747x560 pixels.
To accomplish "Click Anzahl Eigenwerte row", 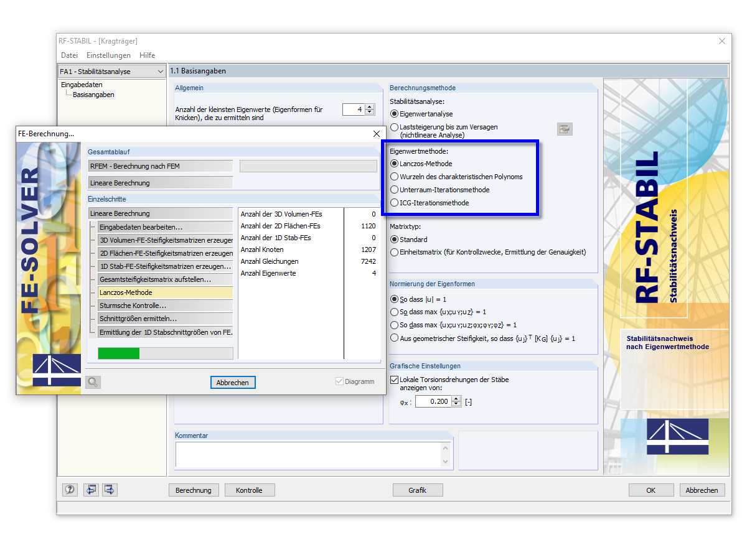I will coord(308,273).
